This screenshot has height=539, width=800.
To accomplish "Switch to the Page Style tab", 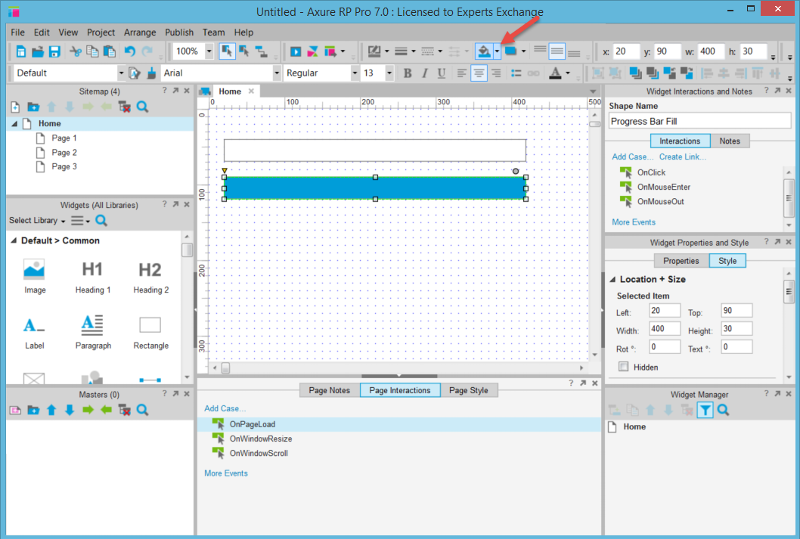I will (467, 390).
